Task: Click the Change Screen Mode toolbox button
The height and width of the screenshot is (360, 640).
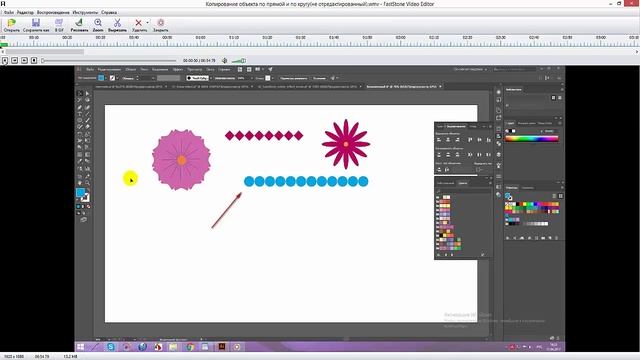Action: click(84, 220)
